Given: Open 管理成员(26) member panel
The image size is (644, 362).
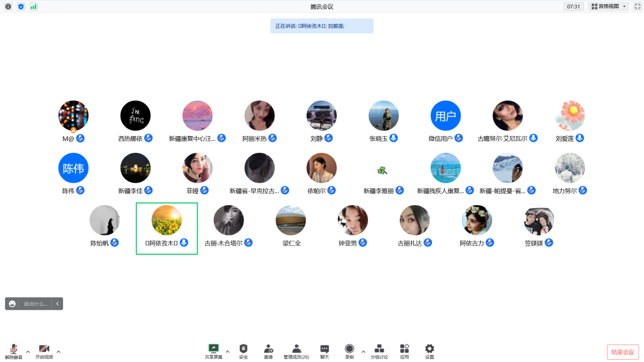Looking at the screenshot, I should pyautogui.click(x=296, y=349).
